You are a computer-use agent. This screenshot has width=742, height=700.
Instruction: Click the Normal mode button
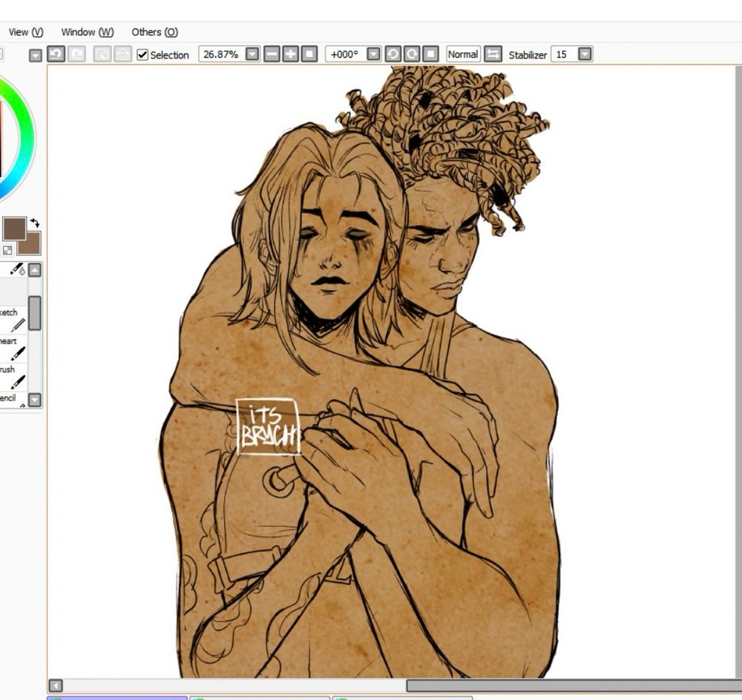[463, 54]
